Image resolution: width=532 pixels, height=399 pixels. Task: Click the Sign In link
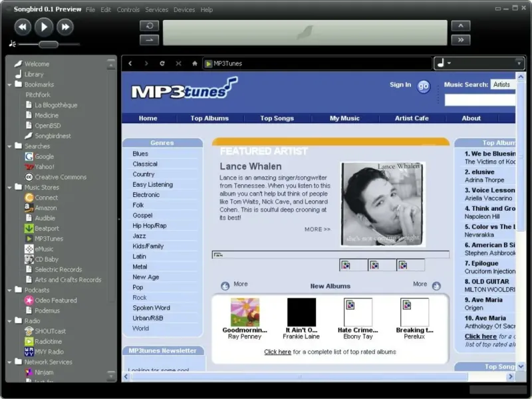coord(400,84)
